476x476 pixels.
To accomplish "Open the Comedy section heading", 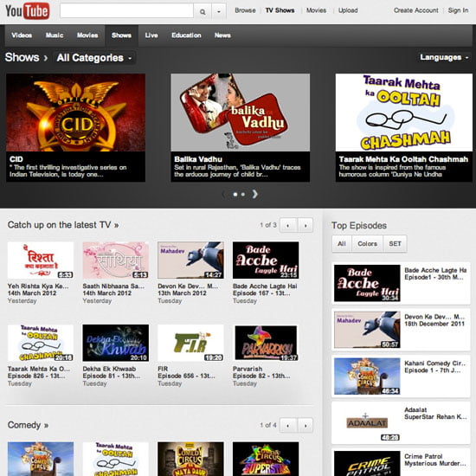I will point(28,425).
